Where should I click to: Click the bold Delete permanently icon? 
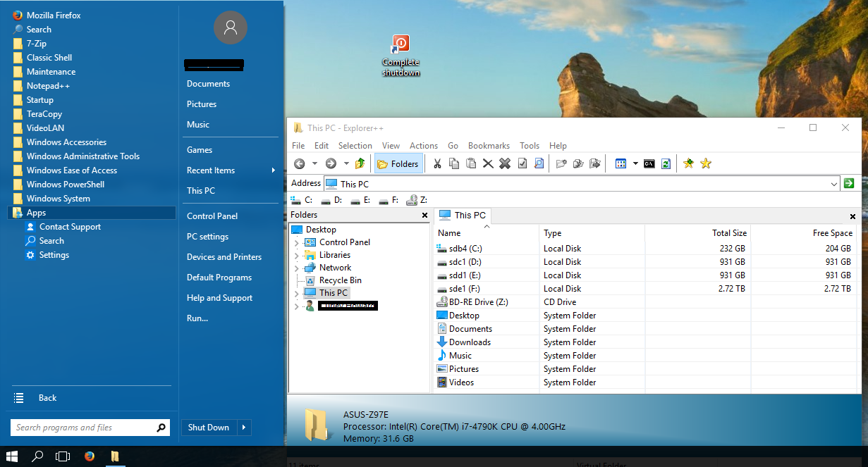[505, 163]
